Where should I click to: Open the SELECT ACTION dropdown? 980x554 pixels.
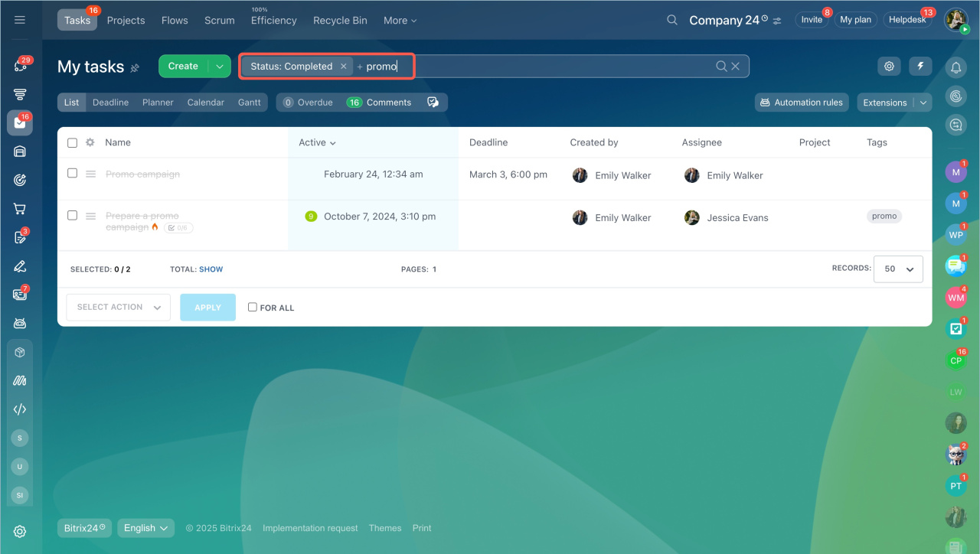point(119,307)
